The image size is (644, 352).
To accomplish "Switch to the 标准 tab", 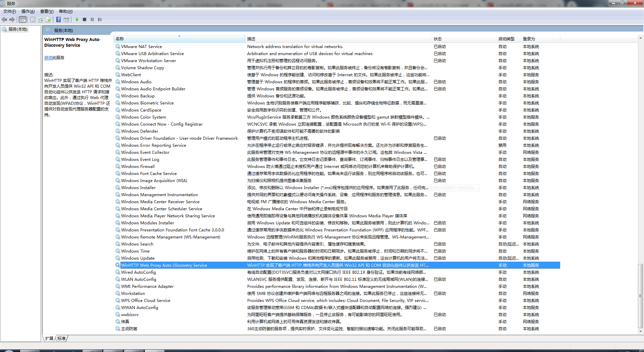I will [61, 339].
